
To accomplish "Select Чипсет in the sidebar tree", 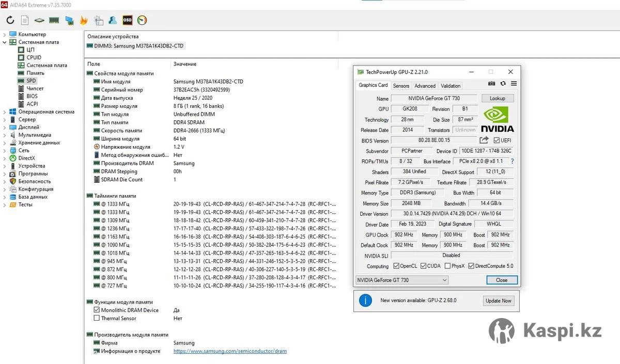I will 35,88.
